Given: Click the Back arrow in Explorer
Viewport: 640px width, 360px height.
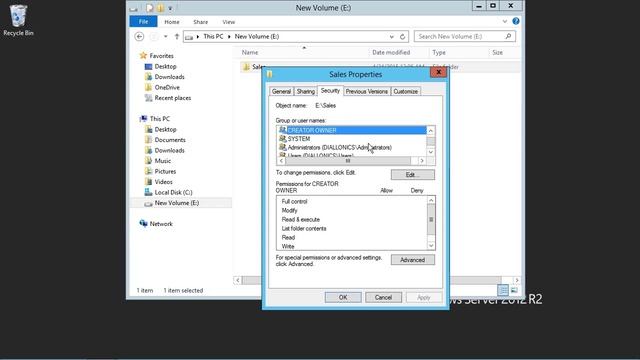Looking at the screenshot, I should coord(139,36).
